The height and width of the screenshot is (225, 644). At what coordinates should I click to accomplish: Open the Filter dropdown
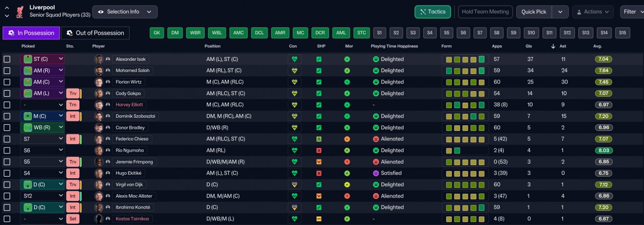[632, 12]
